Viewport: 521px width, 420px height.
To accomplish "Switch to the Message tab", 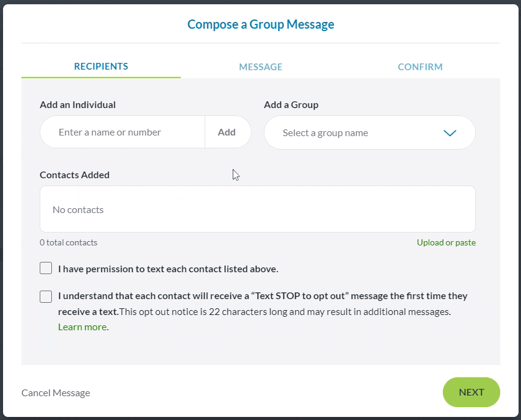I will tap(261, 67).
